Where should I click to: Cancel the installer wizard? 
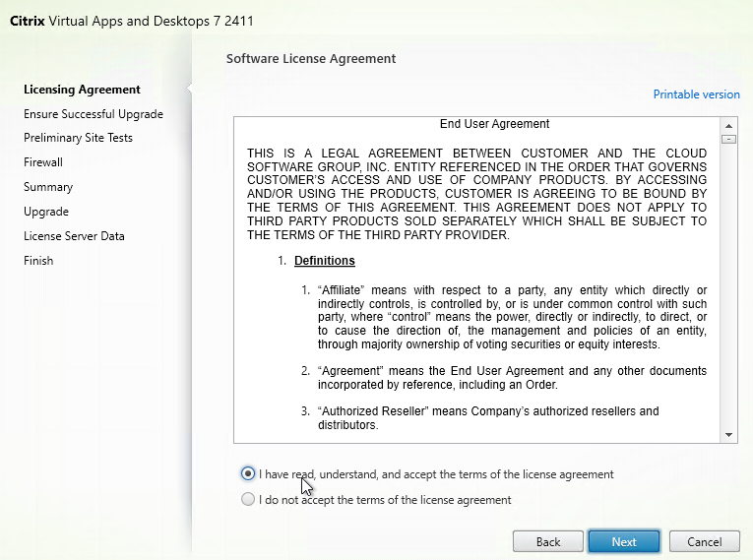coord(704,541)
